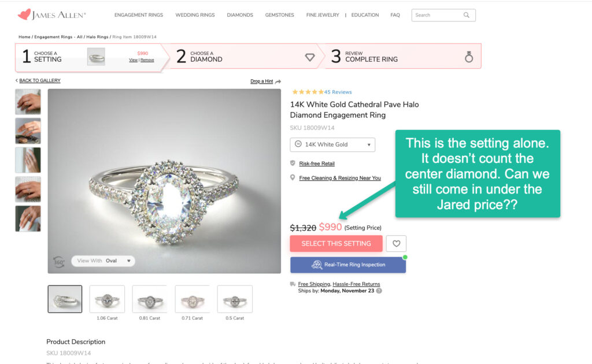Image resolution: width=592 pixels, height=364 pixels.
Task: Open the 360 degree view icon
Action: 58,261
